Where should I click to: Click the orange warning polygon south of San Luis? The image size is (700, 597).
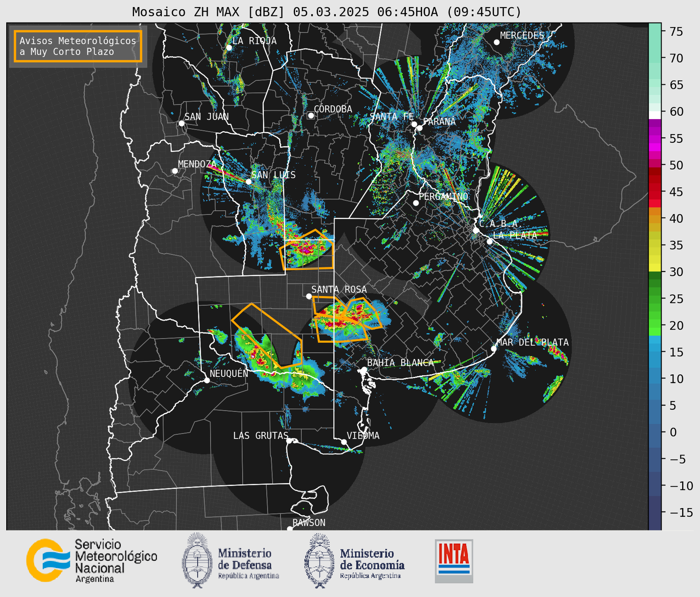tap(307, 250)
